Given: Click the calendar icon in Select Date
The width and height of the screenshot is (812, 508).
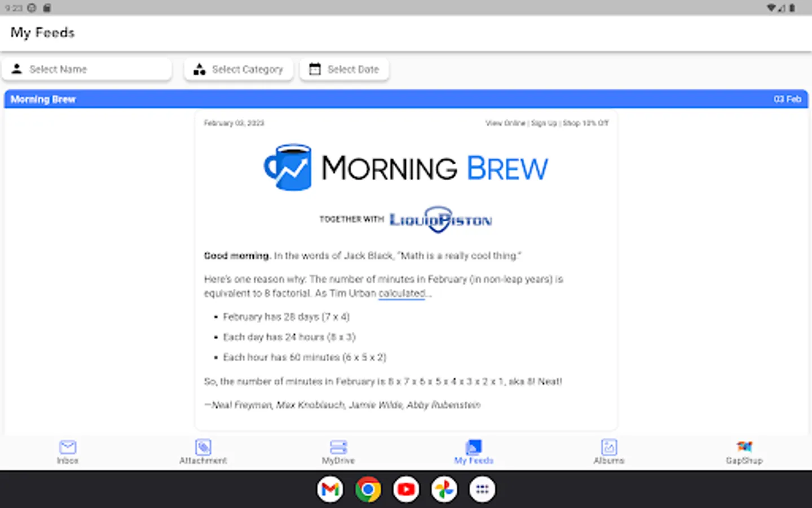Looking at the screenshot, I should click(x=315, y=69).
